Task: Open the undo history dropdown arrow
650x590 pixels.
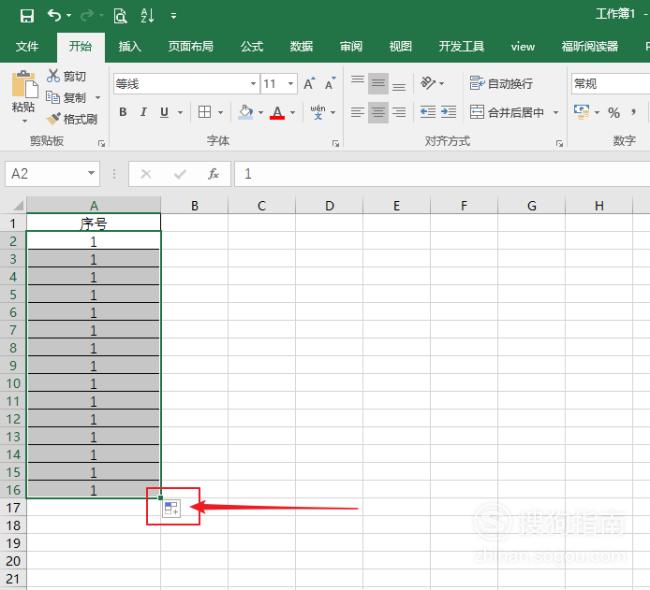Action: pos(69,16)
